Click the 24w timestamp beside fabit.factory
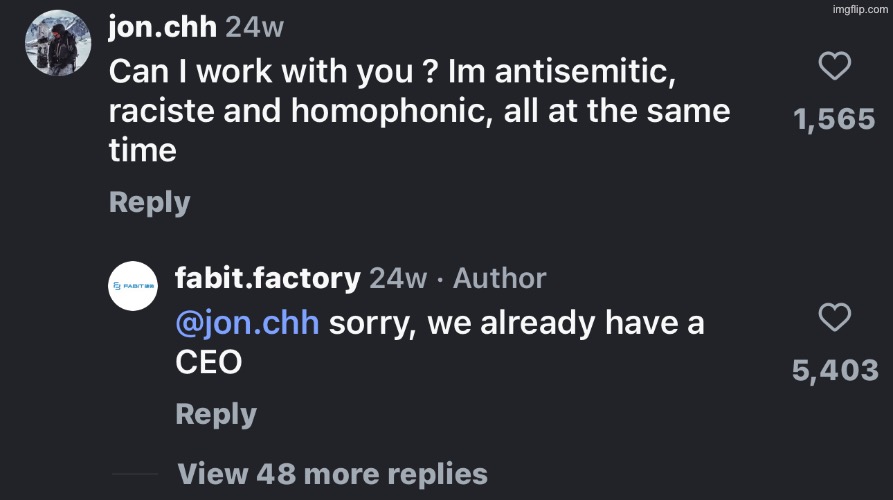 coord(398,278)
